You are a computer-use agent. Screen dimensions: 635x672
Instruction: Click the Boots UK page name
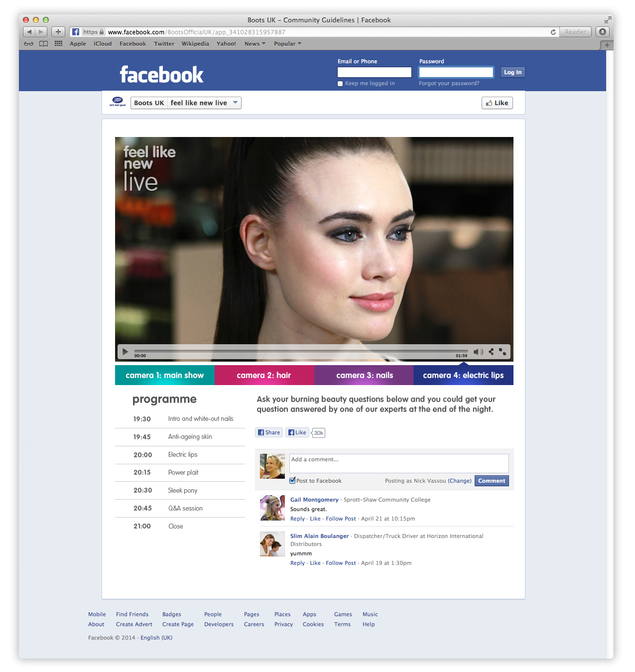coord(149,103)
